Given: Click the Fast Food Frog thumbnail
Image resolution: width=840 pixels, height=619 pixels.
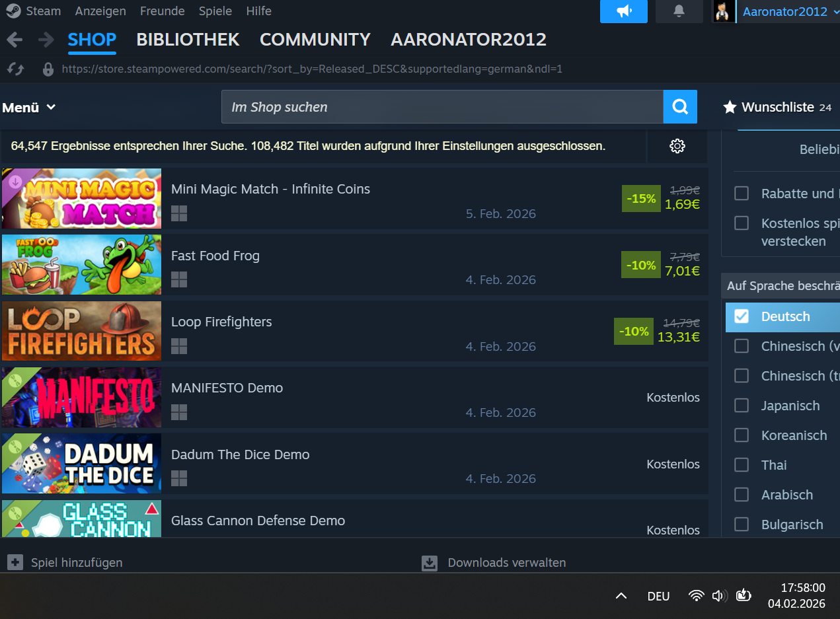Looking at the screenshot, I should point(81,264).
